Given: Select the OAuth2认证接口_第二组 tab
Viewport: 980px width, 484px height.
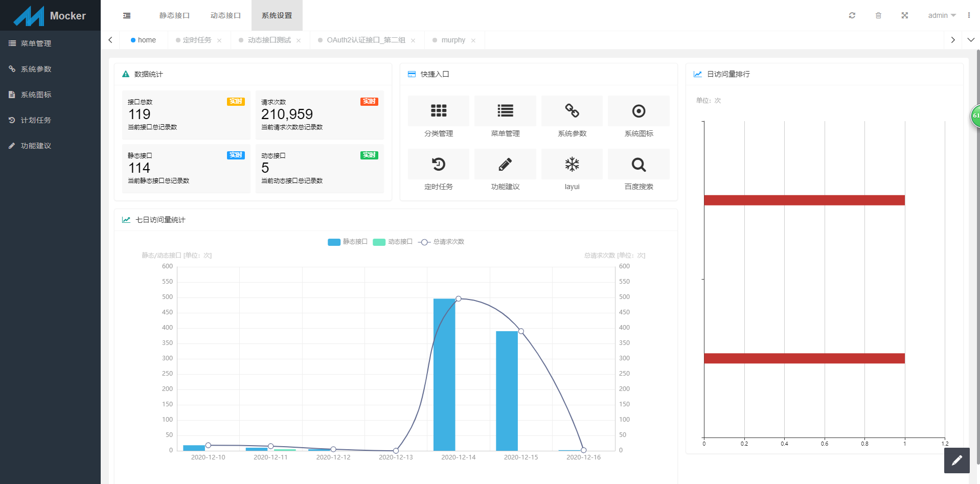Looking at the screenshot, I should pyautogui.click(x=366, y=40).
